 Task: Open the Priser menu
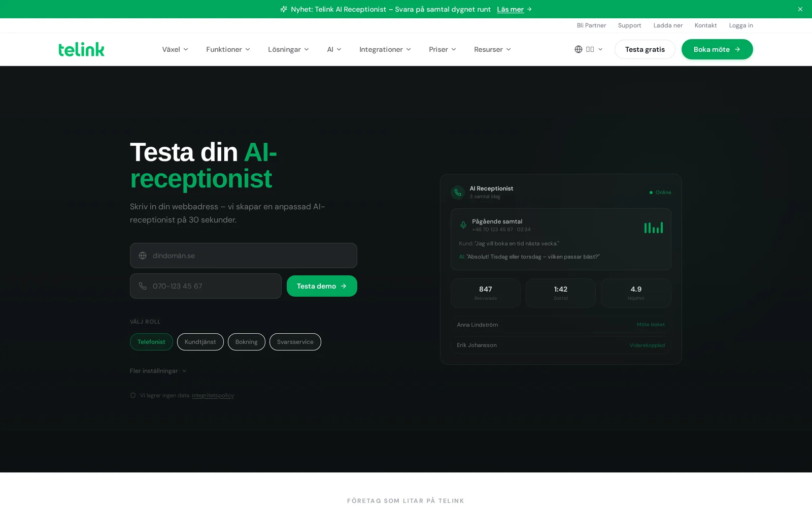point(443,49)
